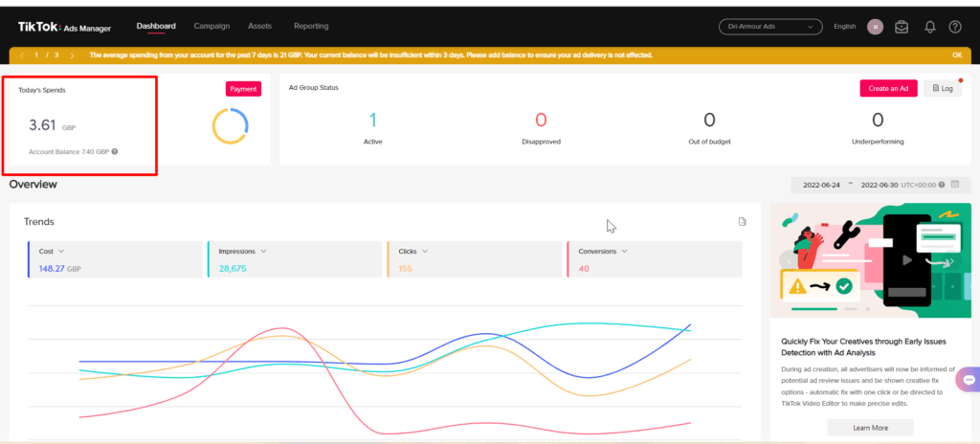Open the calendar icon beside date range
The height and width of the screenshot is (444, 980).
click(955, 185)
